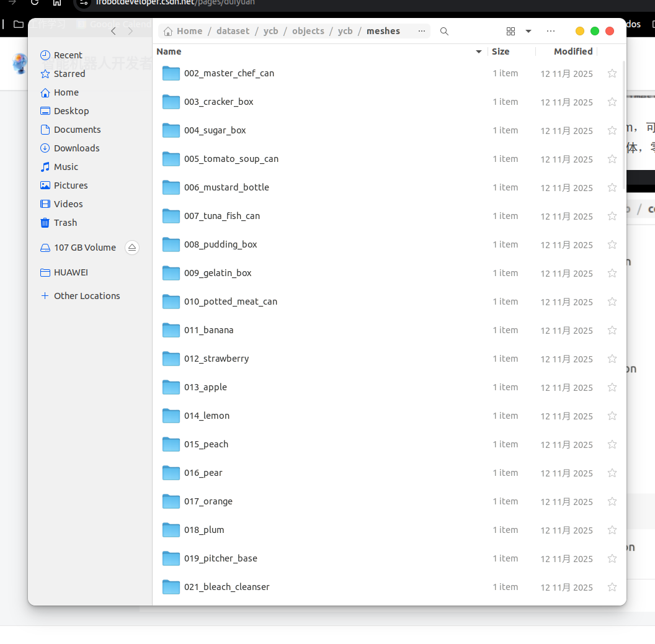Image resolution: width=655 pixels, height=644 pixels.
Task: Open browser home button behind Files
Action: tap(57, 2)
